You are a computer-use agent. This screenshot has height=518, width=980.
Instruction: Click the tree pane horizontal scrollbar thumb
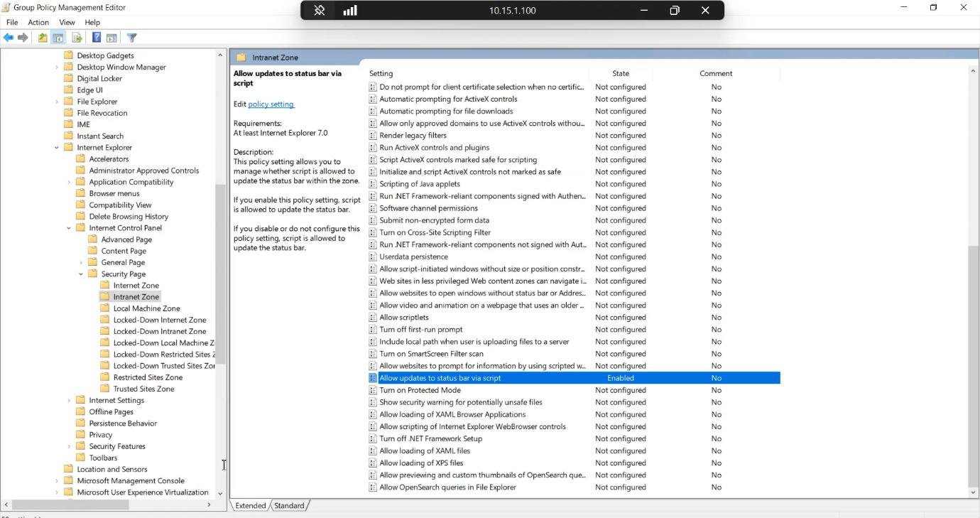[x=70, y=504]
